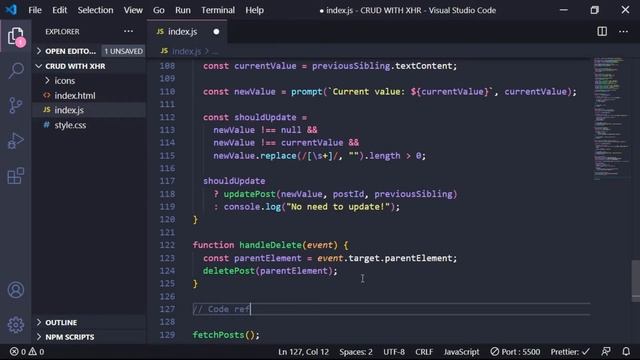Image resolution: width=640 pixels, height=360 pixels.
Task: Go to line via Ln 127, Col 12
Action: tap(303, 352)
